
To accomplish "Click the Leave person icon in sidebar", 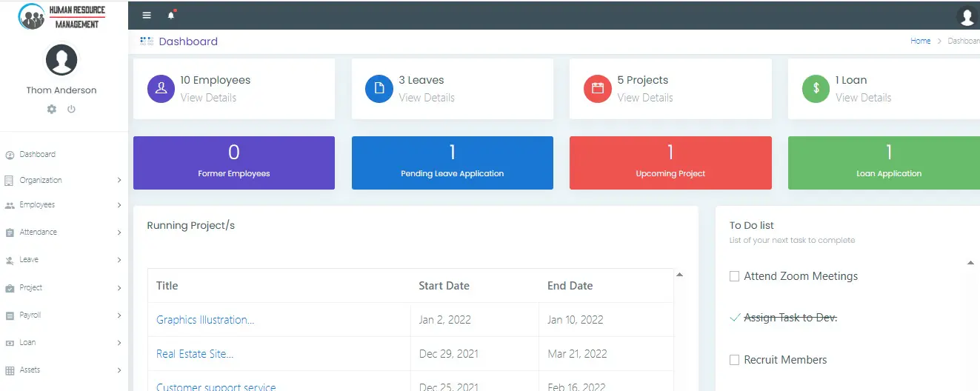I will pyautogui.click(x=10, y=260).
